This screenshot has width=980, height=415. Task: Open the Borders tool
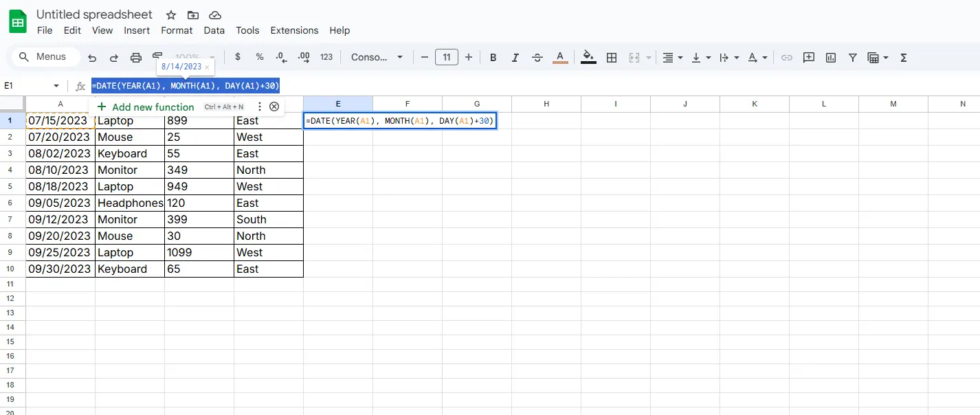pos(612,58)
